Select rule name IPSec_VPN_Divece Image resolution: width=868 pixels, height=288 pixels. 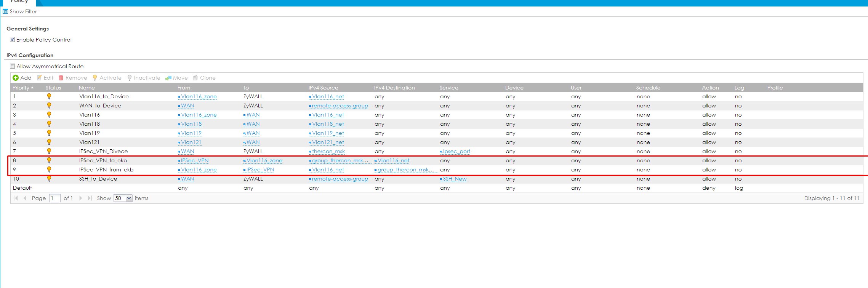click(104, 151)
